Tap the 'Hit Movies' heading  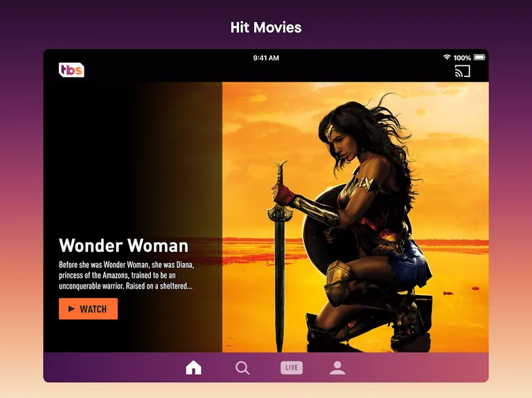pyautogui.click(x=266, y=28)
